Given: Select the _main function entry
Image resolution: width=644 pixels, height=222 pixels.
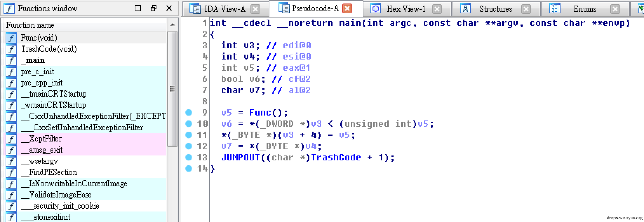Looking at the screenshot, I should click(x=85, y=60).
